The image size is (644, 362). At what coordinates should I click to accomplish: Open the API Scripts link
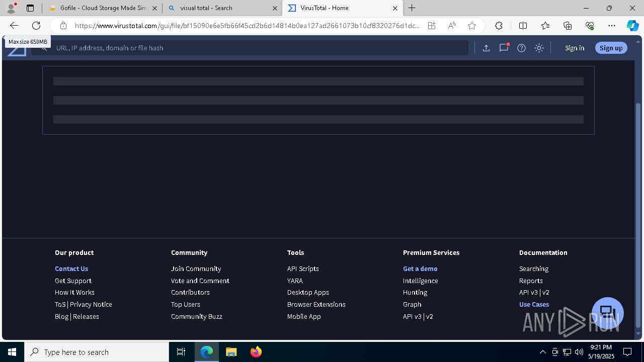click(x=303, y=268)
